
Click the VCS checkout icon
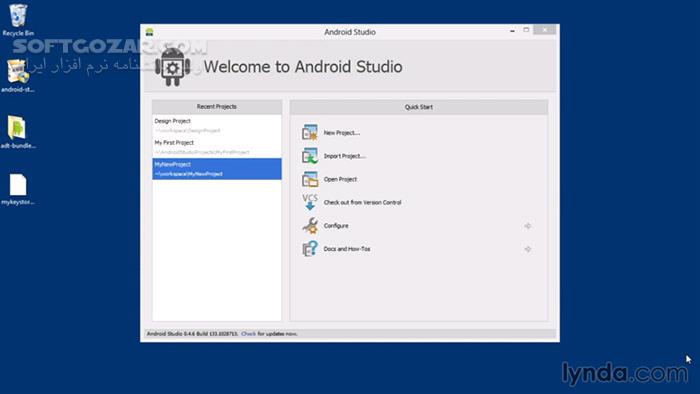coord(310,202)
